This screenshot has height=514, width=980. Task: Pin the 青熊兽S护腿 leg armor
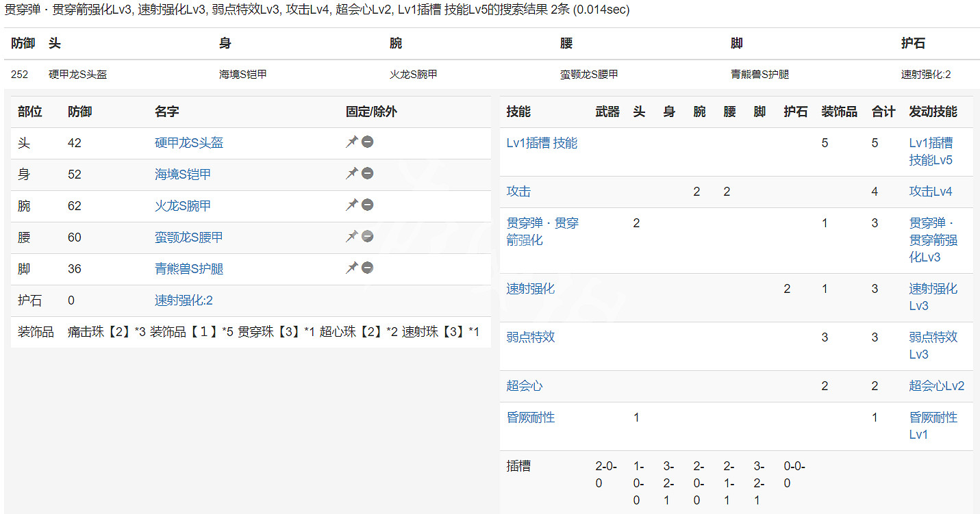(x=351, y=268)
